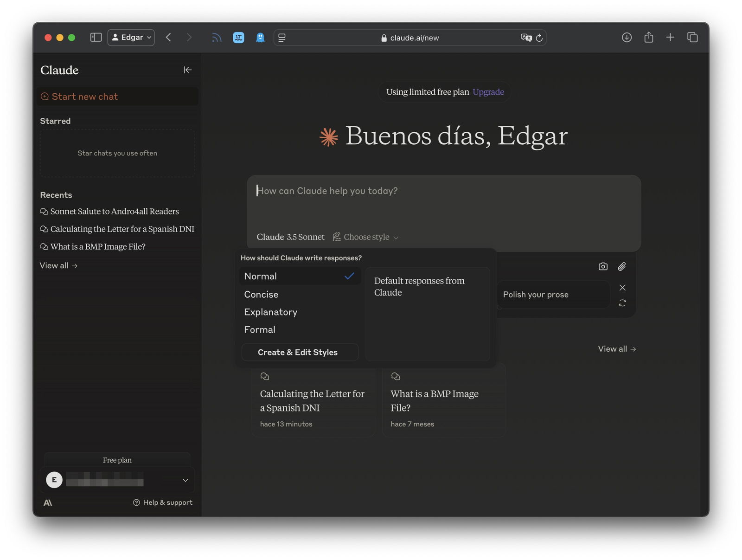Toggle Safari sidebar panel icon
The height and width of the screenshot is (560, 742).
(96, 38)
